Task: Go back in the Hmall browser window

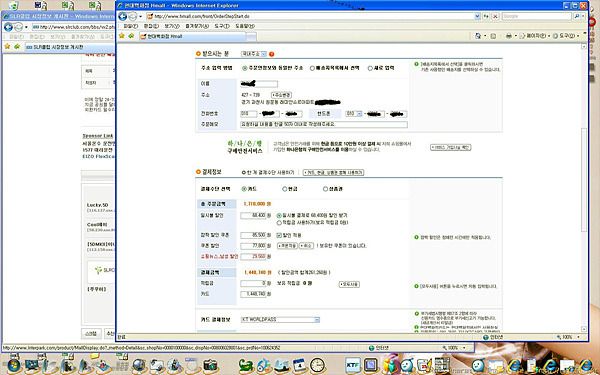Action: [x=123, y=16]
